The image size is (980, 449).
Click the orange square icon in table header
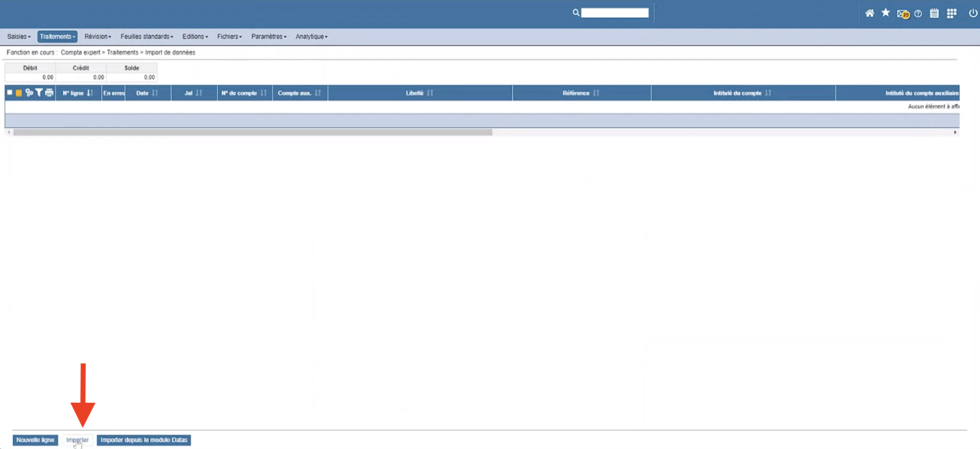[19, 93]
